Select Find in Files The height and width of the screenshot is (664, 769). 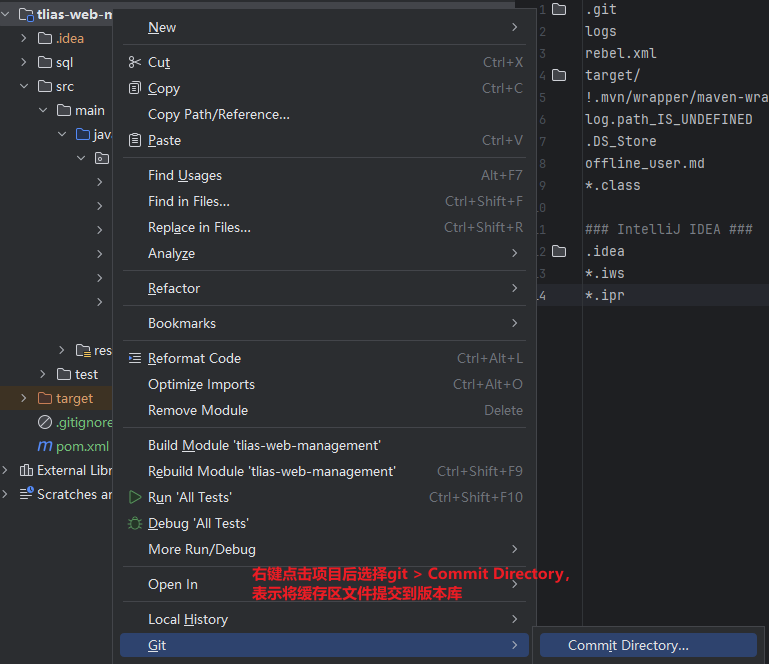(x=324, y=202)
